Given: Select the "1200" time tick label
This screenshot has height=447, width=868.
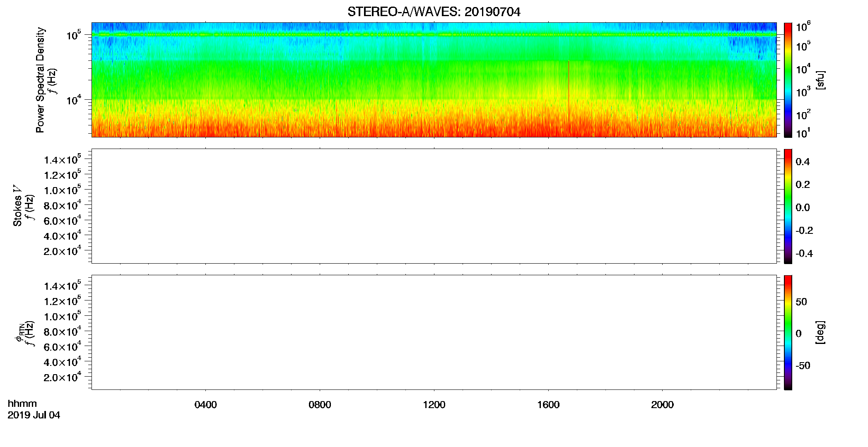Looking at the screenshot, I should 434,405.
